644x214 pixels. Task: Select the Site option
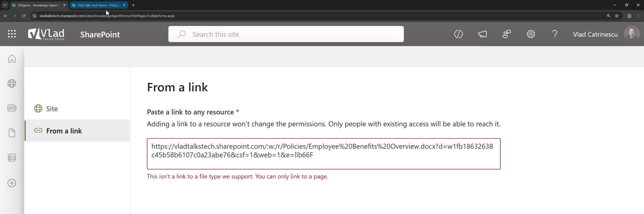[x=52, y=109]
